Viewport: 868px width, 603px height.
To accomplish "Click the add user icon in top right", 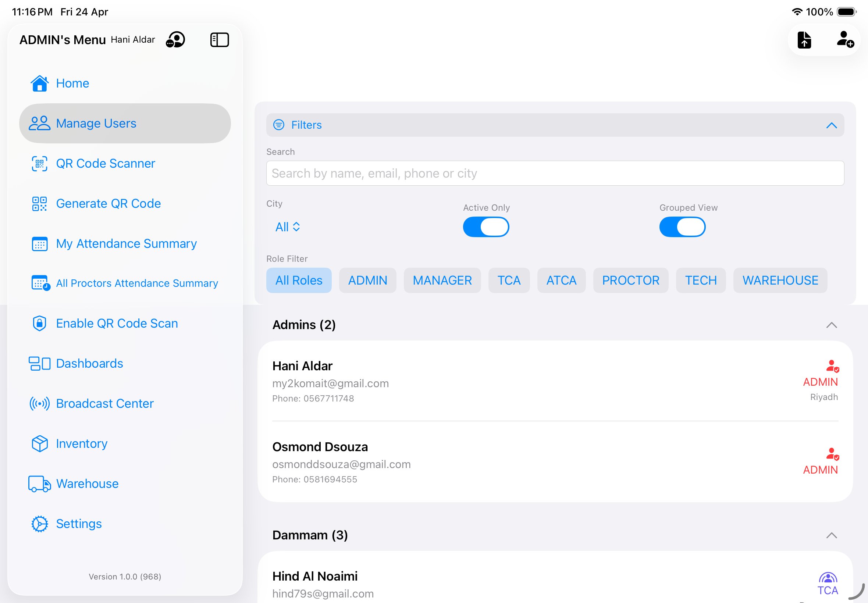I will point(845,40).
